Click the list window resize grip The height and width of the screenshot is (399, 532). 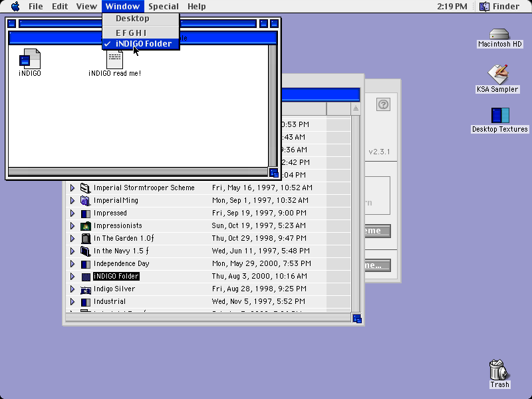[357, 319]
